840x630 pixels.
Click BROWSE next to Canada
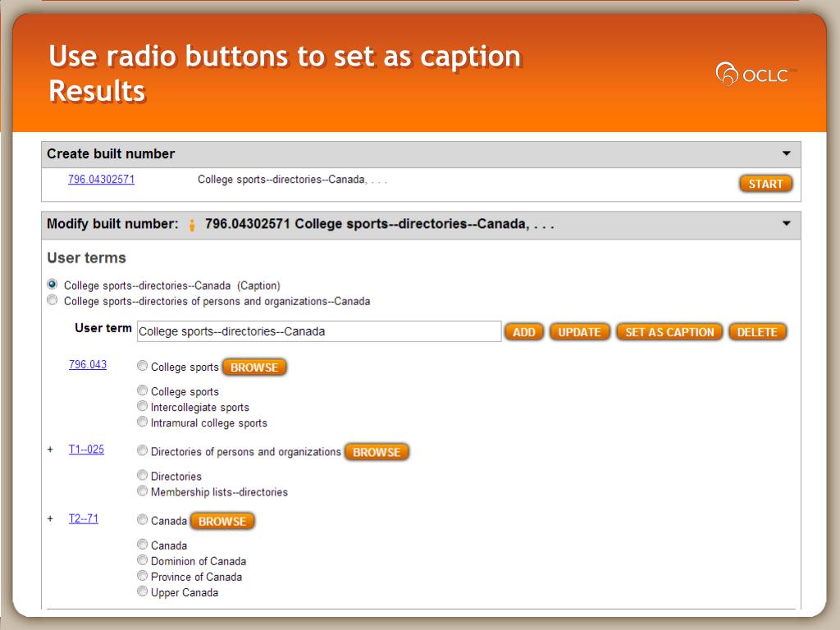222,521
